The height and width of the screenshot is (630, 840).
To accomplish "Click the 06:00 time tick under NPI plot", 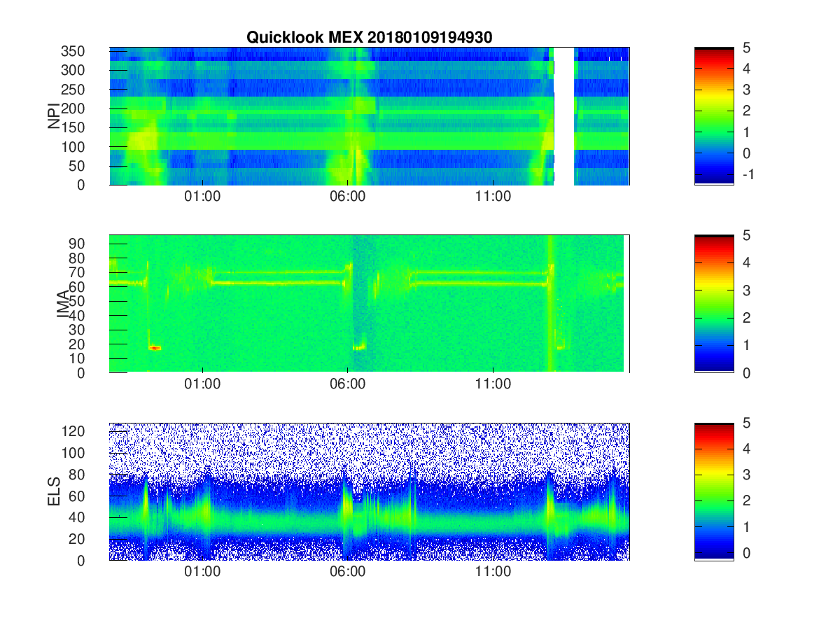I will pyautogui.click(x=348, y=197).
